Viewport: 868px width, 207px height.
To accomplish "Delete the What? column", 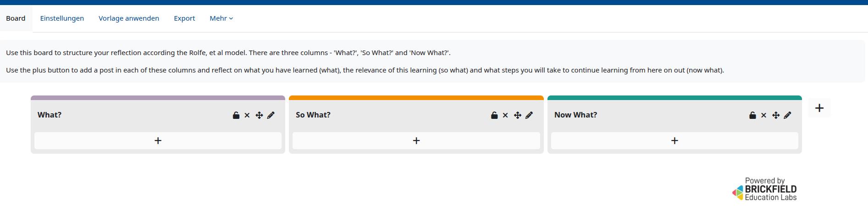I will click(247, 115).
